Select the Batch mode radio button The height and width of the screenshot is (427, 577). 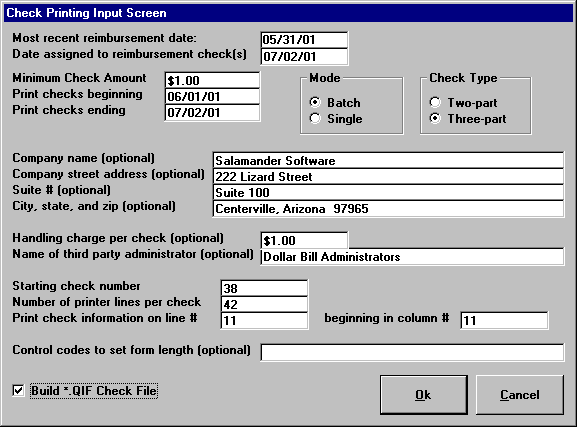point(315,102)
